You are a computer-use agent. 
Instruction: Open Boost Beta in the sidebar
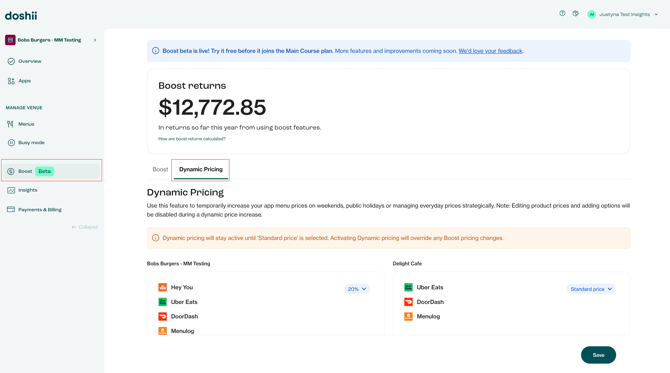(51, 171)
